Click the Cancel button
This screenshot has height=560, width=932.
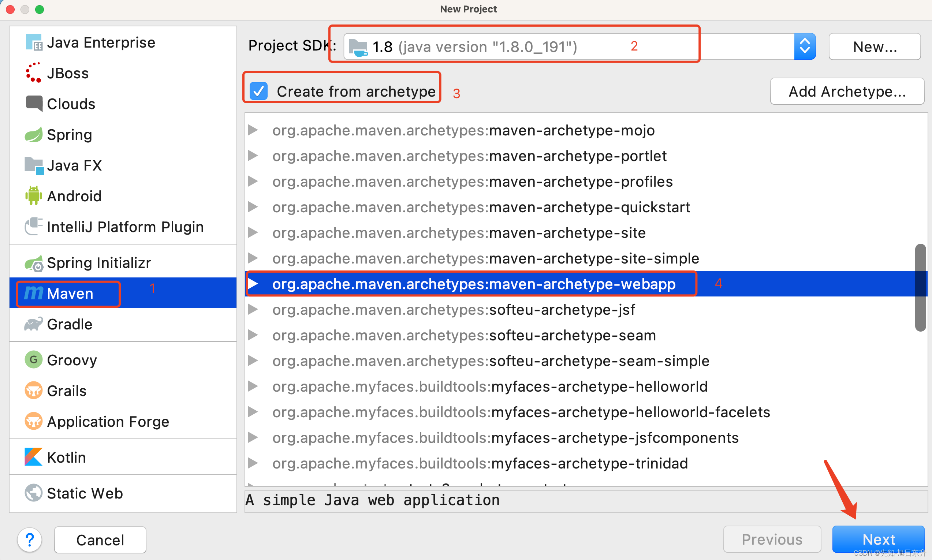coord(100,540)
